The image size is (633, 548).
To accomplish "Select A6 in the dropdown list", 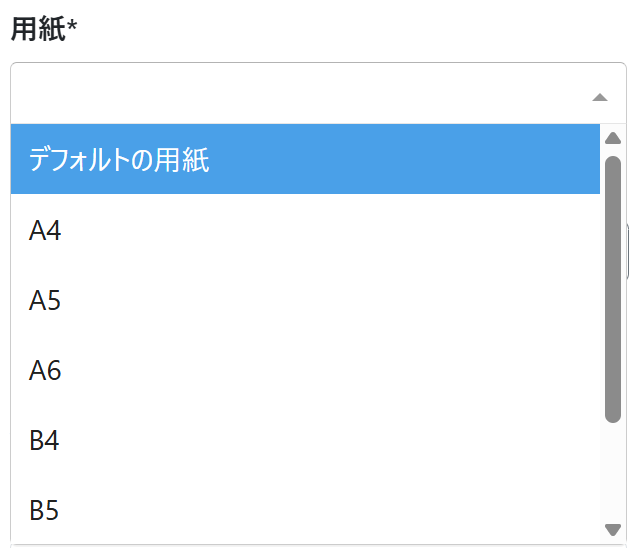I will (305, 371).
